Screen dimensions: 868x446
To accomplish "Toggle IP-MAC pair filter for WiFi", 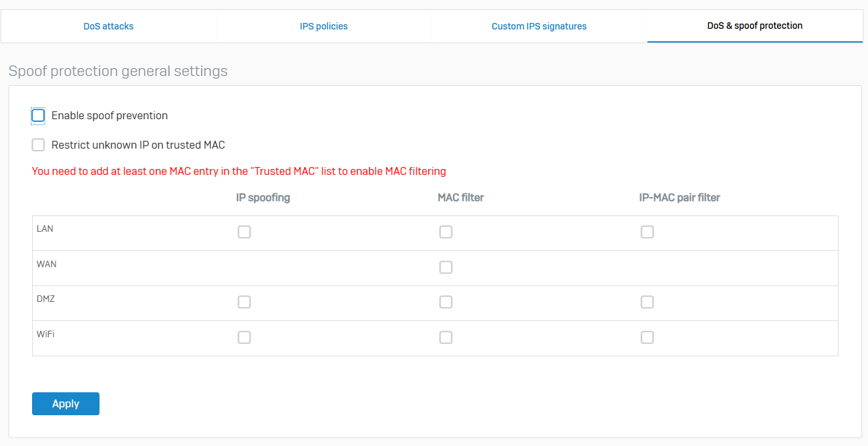I will click(647, 337).
